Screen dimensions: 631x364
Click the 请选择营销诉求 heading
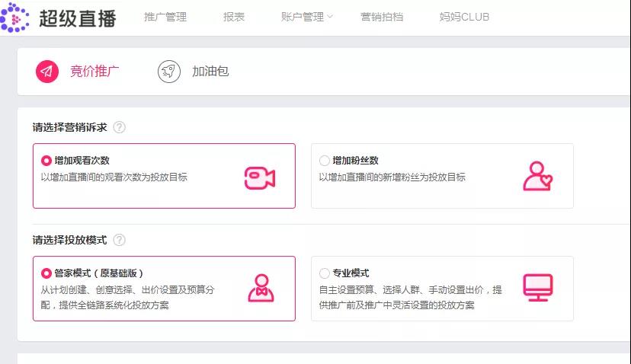coord(69,127)
